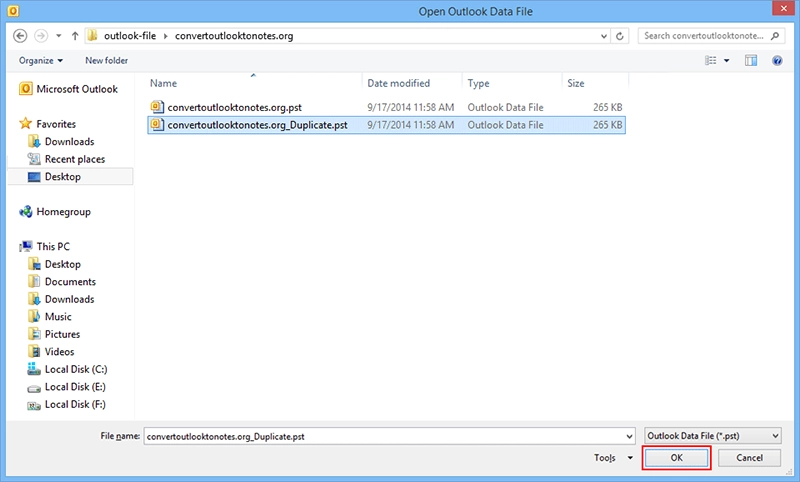The image size is (800, 482).
Task: Toggle the preview pane
Action: pos(751,61)
